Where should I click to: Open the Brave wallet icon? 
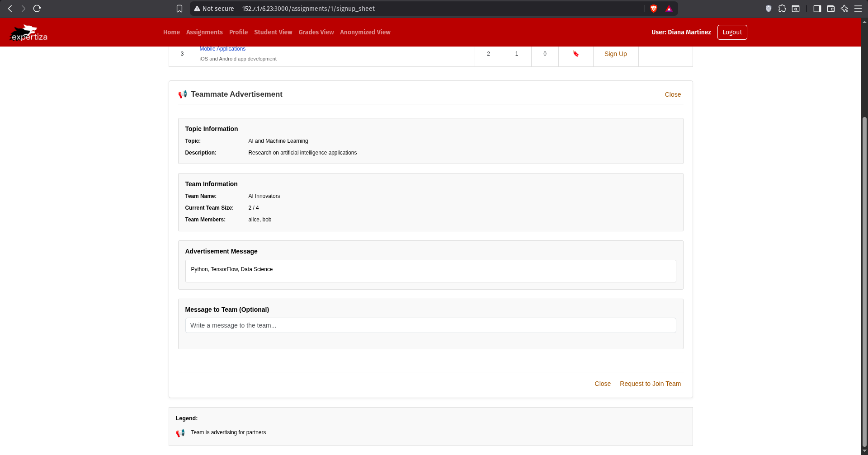click(830, 9)
